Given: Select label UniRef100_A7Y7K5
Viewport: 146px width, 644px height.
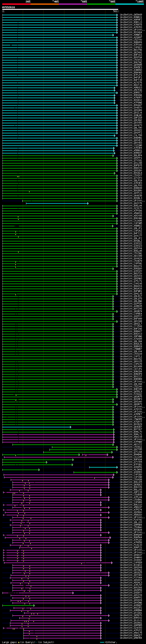Looking at the screenshot, I should pyautogui.click(x=131, y=462).
